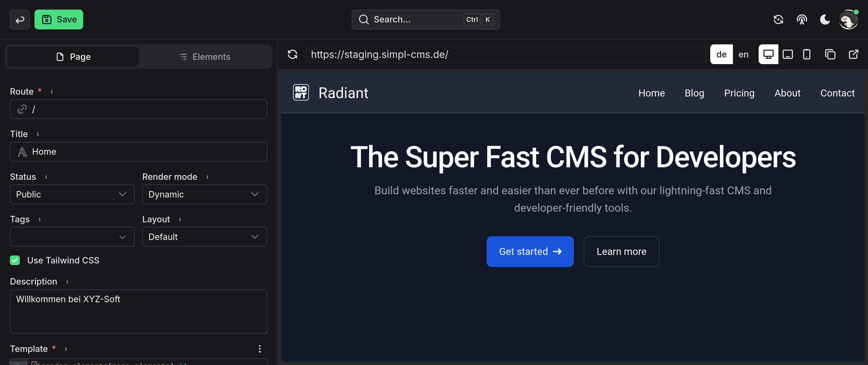Expand the Layout dropdown showing Default
The width and height of the screenshot is (868, 365).
point(205,237)
